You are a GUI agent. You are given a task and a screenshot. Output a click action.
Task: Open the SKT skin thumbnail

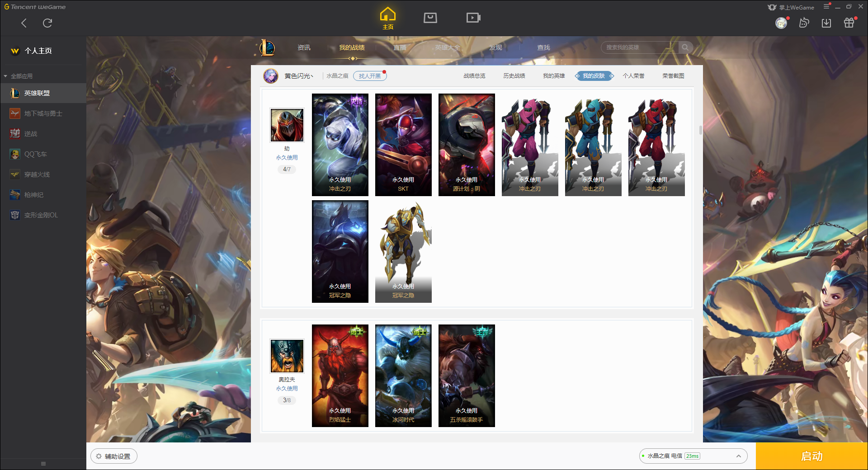tap(403, 145)
